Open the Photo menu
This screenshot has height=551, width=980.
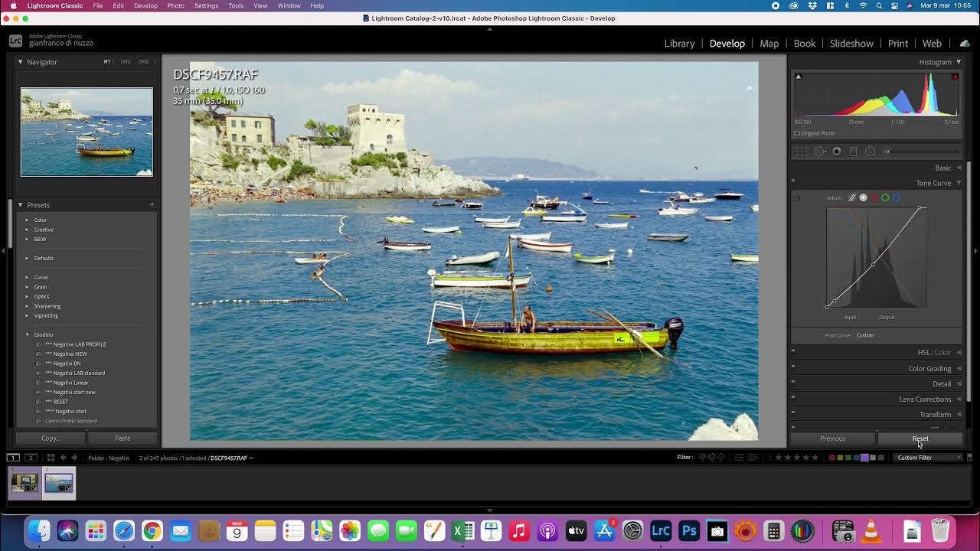(x=175, y=5)
